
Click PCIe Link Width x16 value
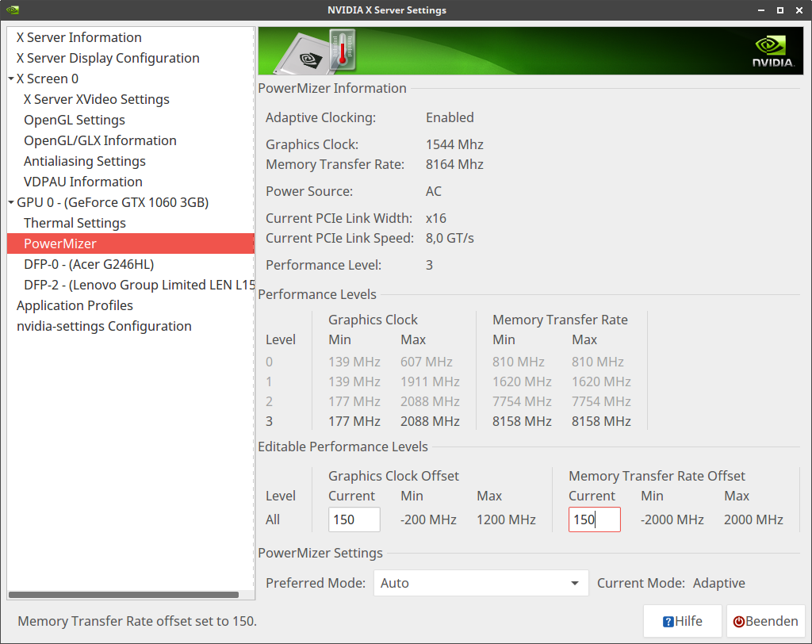436,219
